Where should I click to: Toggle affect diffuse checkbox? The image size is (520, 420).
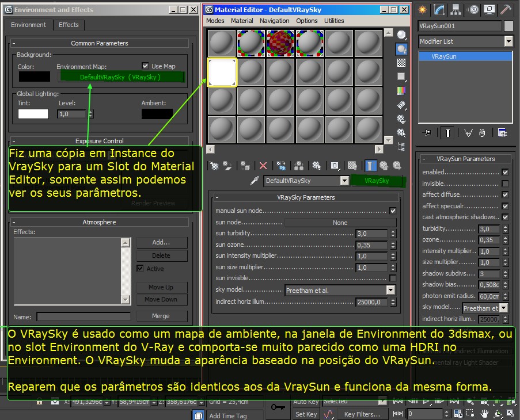[x=505, y=195]
